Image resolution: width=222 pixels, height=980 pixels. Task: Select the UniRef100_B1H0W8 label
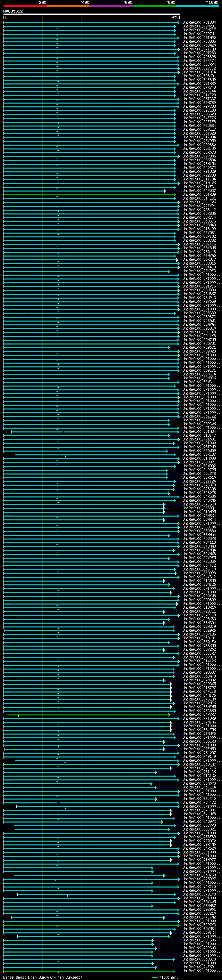point(199,459)
